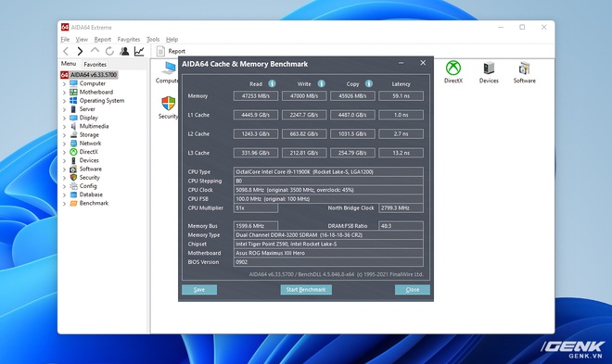Screen dimensions: 612x364
Task: Select the Benchmark tree item
Action: tap(94, 204)
